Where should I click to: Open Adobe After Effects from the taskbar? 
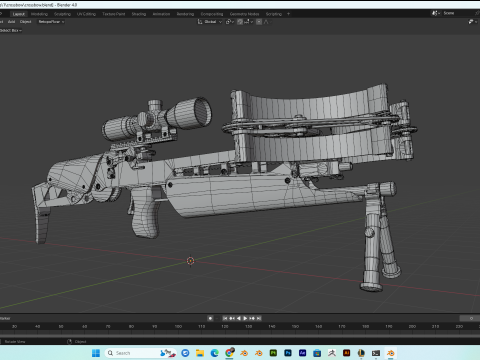coord(302,353)
